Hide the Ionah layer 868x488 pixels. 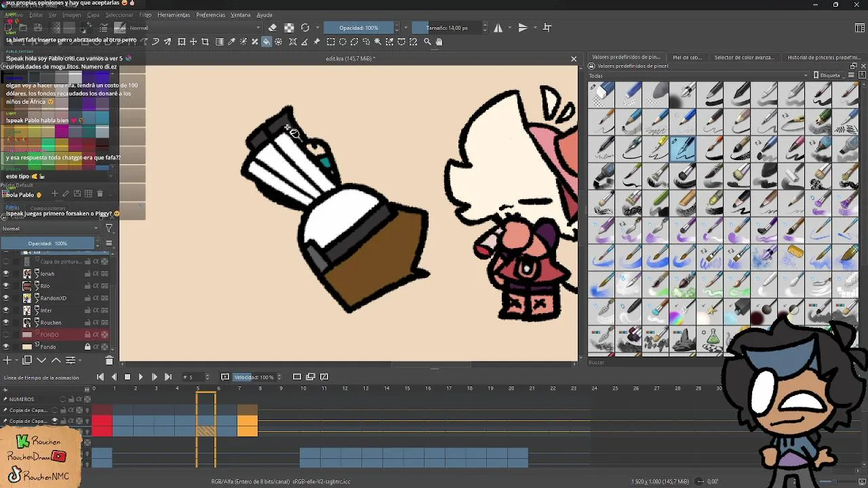[x=6, y=274]
